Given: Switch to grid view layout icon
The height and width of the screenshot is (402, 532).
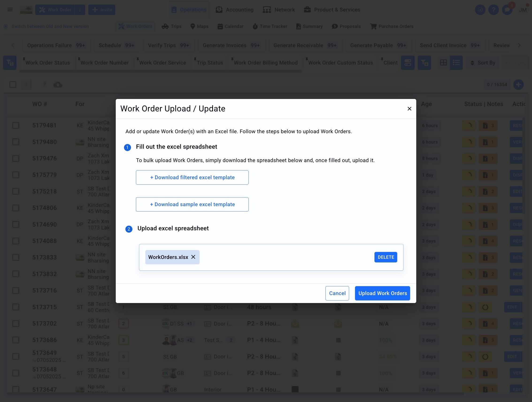Looking at the screenshot, I should pos(443,63).
